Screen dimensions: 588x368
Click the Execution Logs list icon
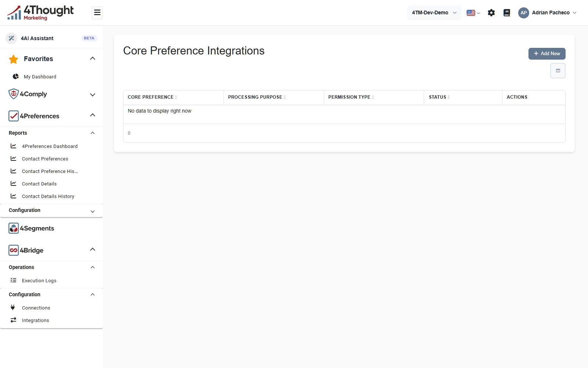[x=14, y=280]
